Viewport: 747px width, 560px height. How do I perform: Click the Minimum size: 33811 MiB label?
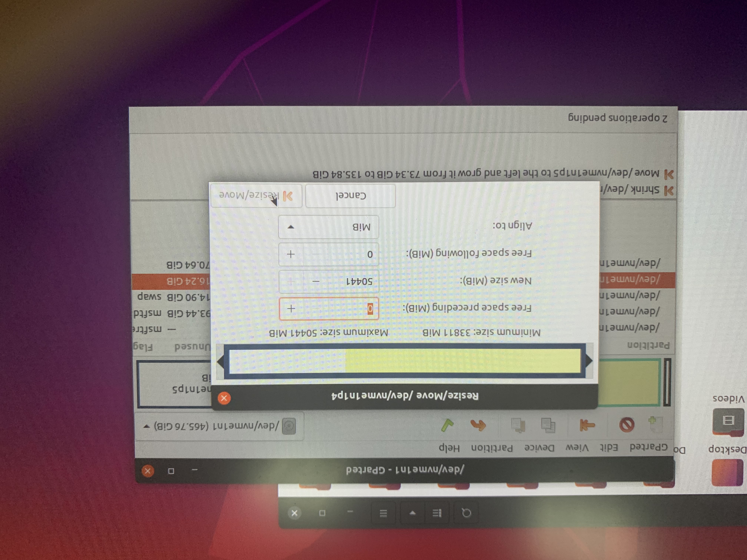pyautogui.click(x=482, y=332)
